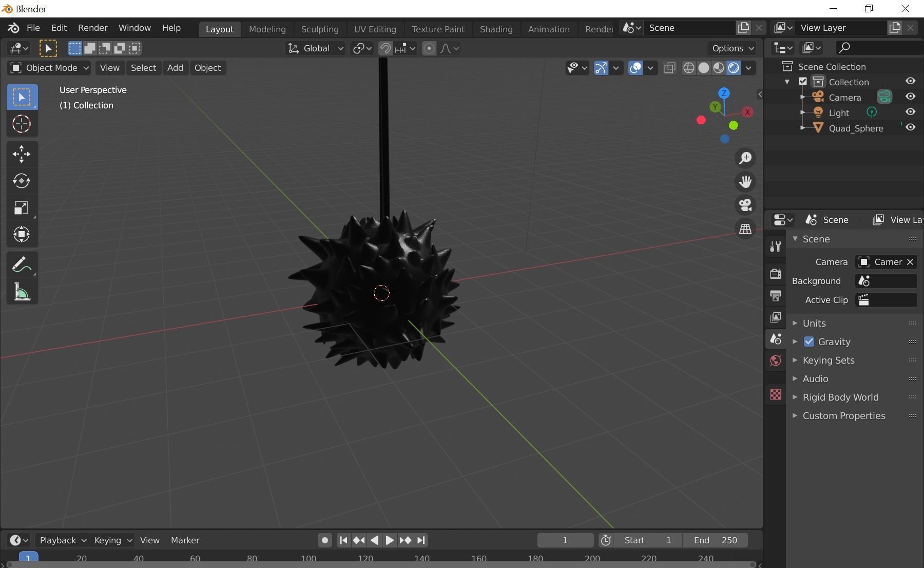This screenshot has height=568, width=924.
Task: Pick the Annotate tool
Action: [22, 263]
